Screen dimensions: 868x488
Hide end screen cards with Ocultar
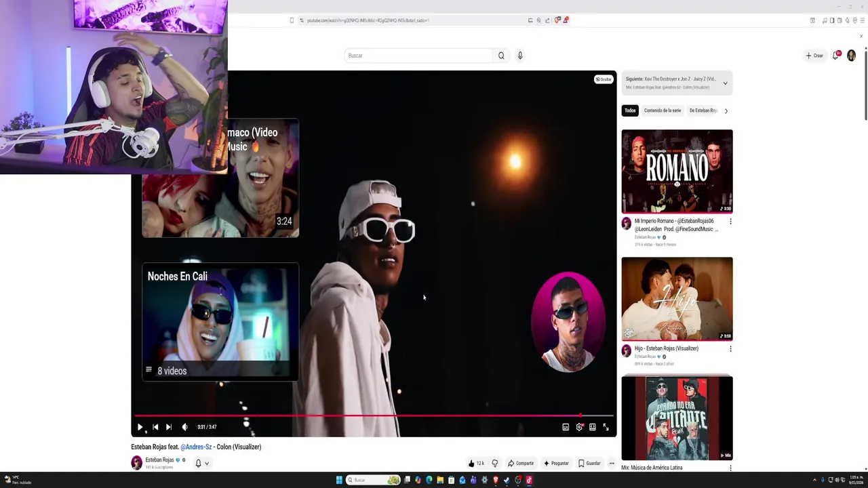(604, 79)
